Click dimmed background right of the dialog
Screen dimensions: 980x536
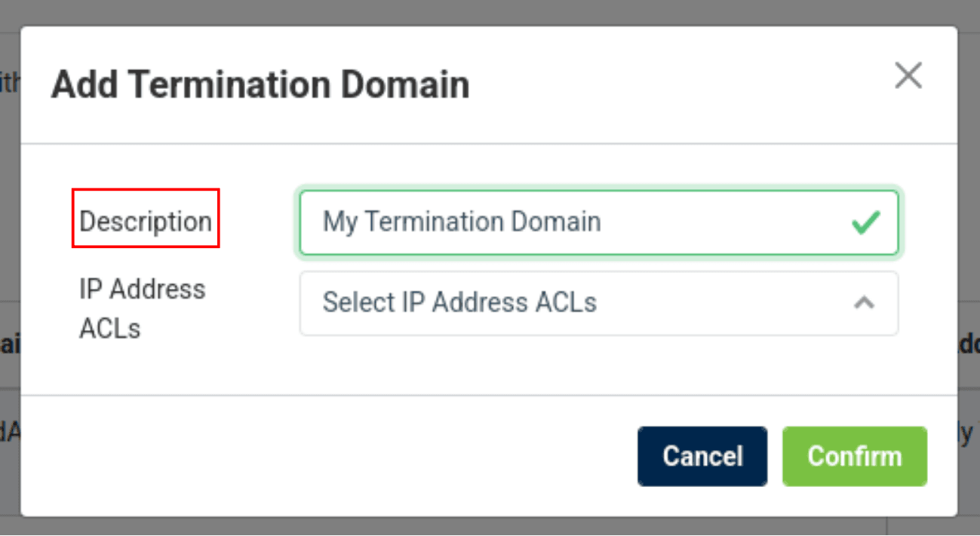[969, 226]
